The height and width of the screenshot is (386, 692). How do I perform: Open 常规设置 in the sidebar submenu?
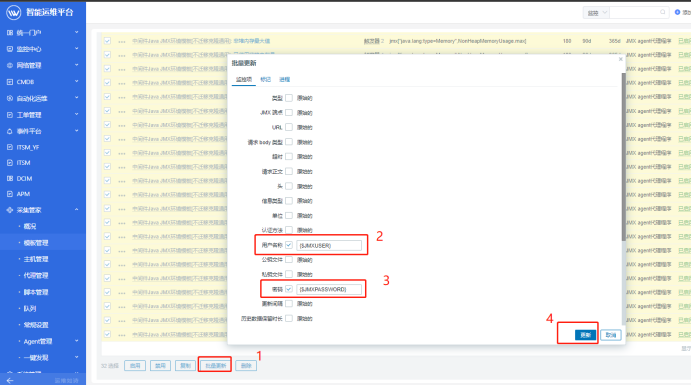click(36, 325)
